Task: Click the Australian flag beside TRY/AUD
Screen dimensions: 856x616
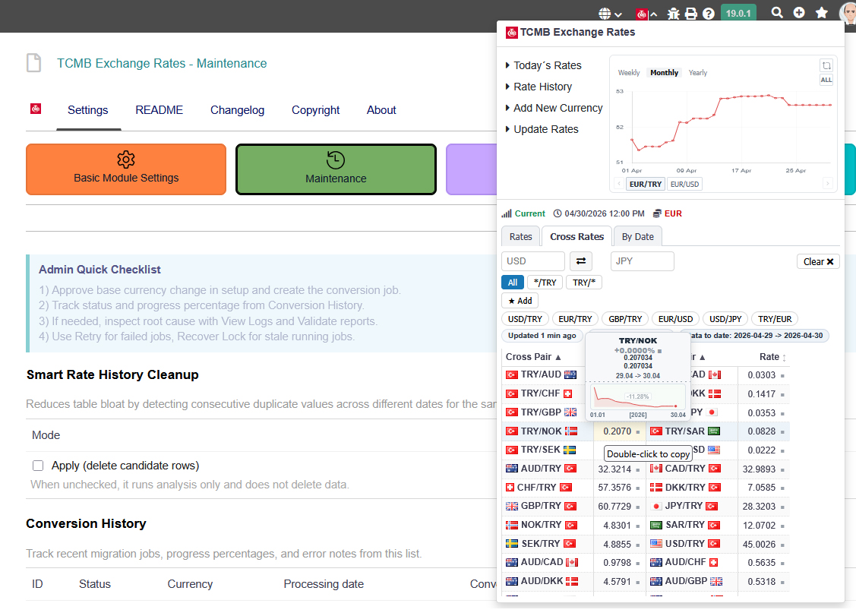Action: (x=570, y=374)
